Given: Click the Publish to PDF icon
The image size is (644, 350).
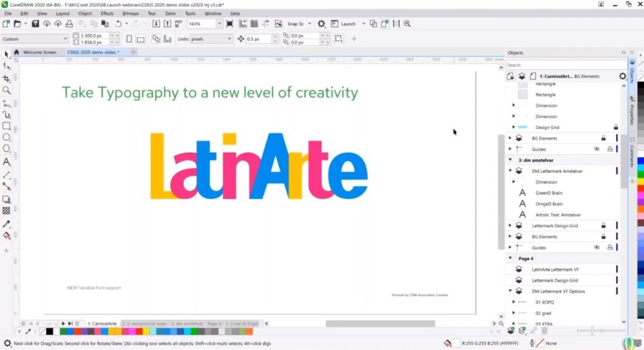Looking at the screenshot, I should (178, 24).
